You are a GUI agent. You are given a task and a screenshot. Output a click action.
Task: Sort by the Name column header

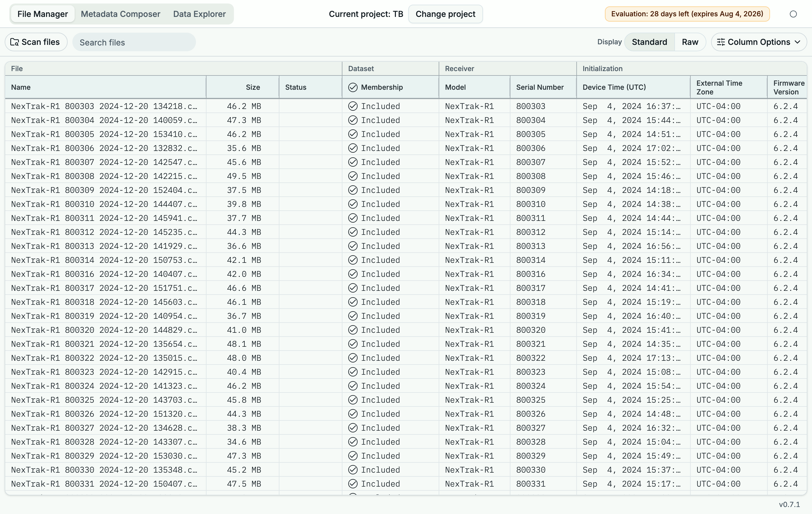pyautogui.click(x=106, y=87)
